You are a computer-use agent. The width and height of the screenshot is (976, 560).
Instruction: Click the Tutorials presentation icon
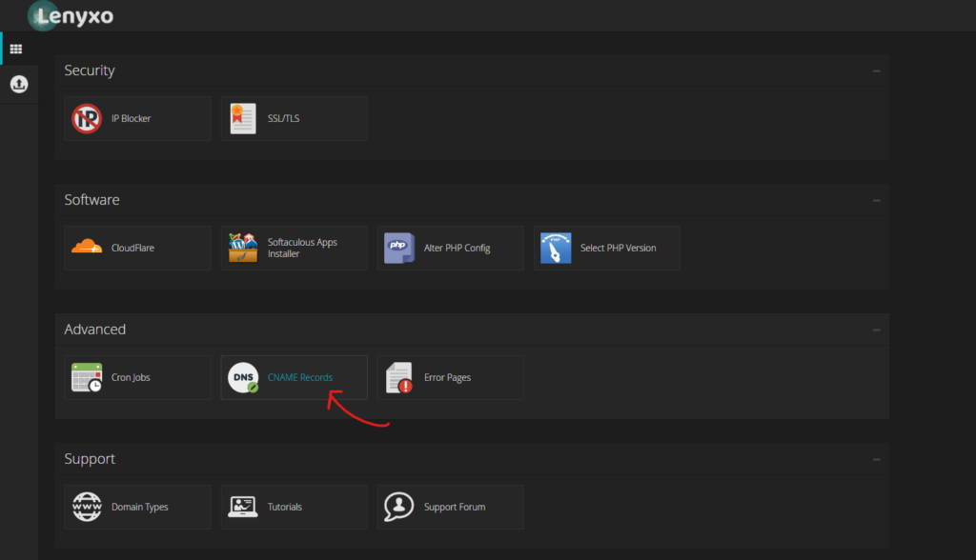coord(243,507)
